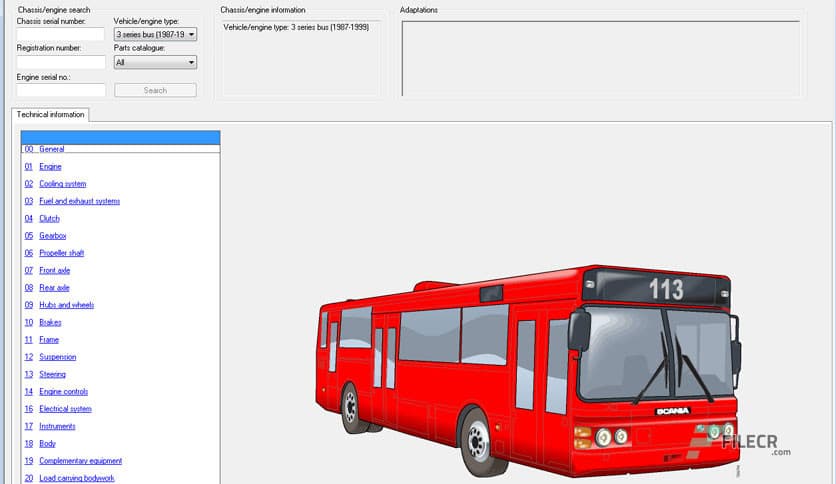Click the Engine serial no. field
836x484 pixels.
[x=61, y=90]
